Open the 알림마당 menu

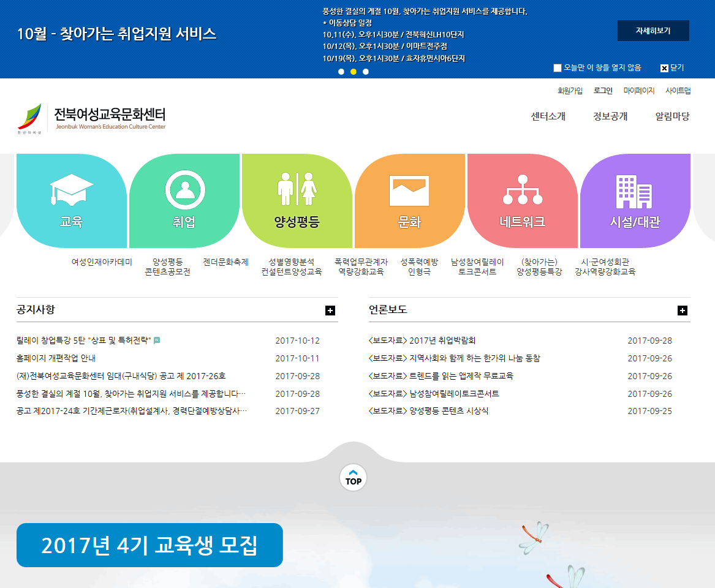(x=672, y=116)
